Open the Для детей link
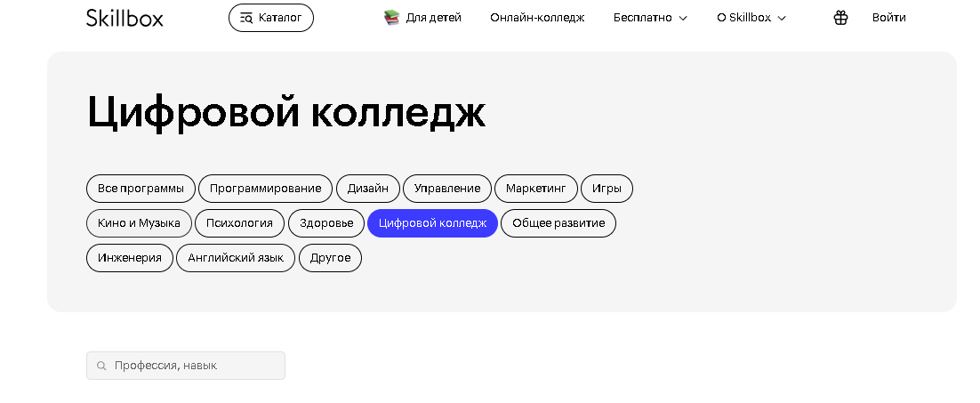The width and height of the screenshot is (980, 403). point(433,18)
